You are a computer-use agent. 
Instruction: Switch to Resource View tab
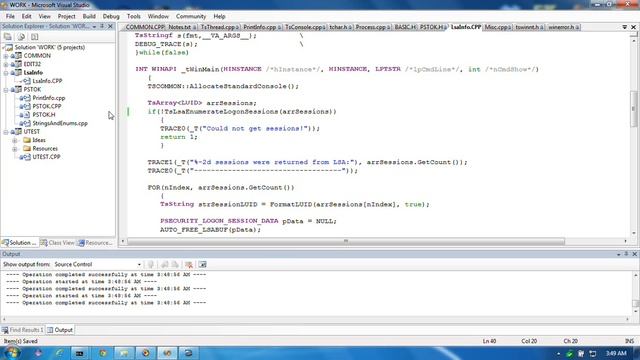95,243
